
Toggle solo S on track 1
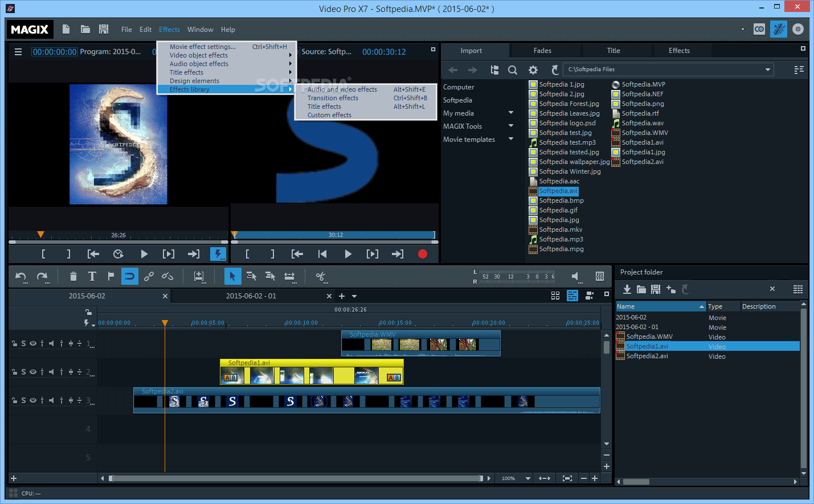pos(23,343)
